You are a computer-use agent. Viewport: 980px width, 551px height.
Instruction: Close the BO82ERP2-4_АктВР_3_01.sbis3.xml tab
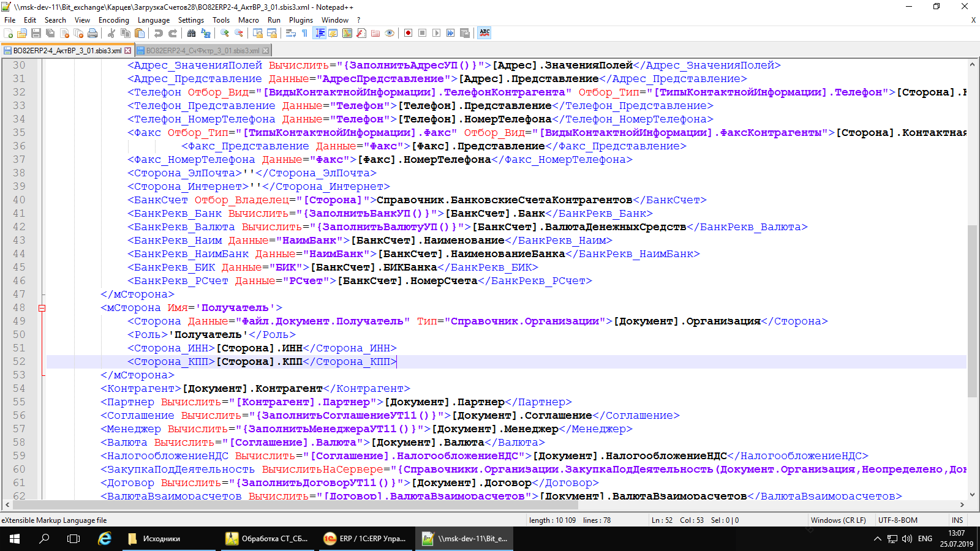tap(128, 50)
